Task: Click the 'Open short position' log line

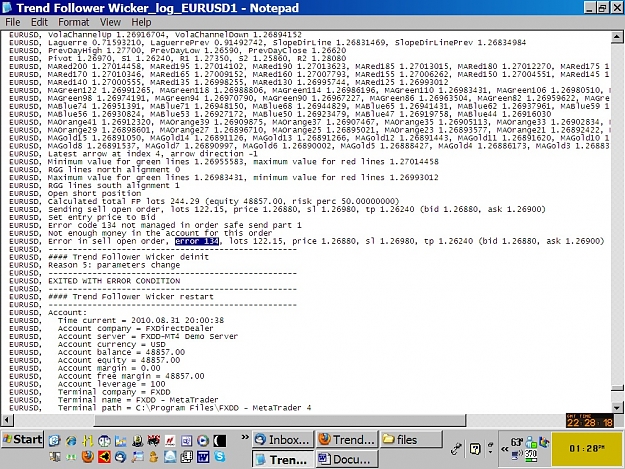Action: [94, 193]
